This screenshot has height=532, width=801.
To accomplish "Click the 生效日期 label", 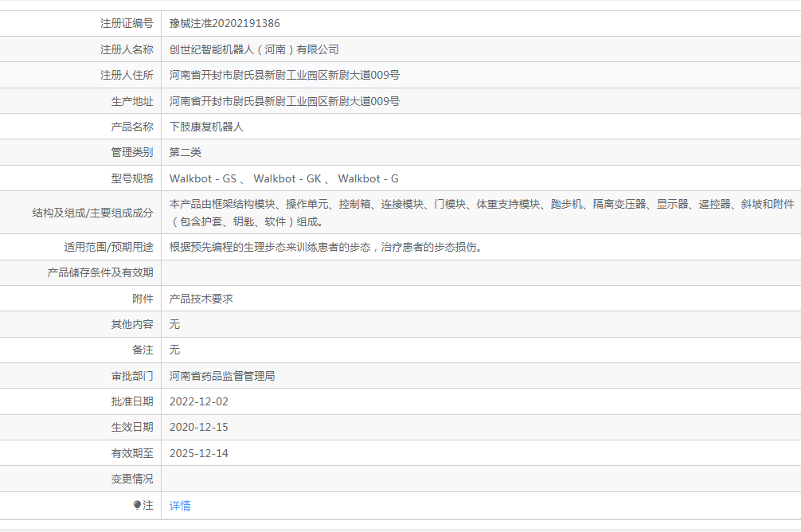I will coord(132,427).
